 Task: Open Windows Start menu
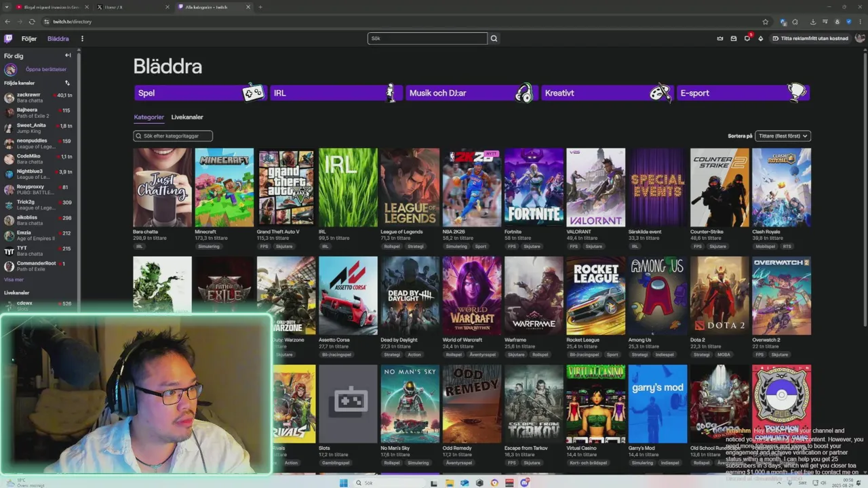click(343, 483)
